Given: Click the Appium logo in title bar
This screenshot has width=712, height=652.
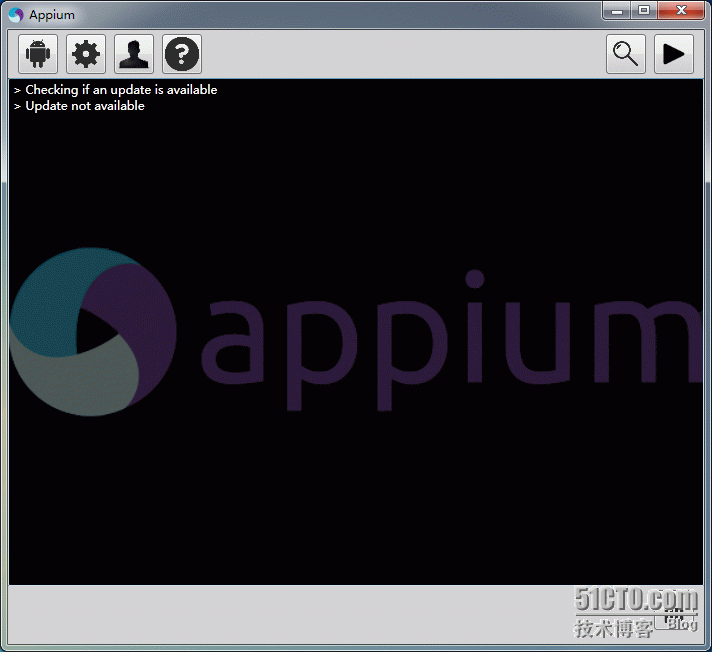Looking at the screenshot, I should [x=15, y=15].
